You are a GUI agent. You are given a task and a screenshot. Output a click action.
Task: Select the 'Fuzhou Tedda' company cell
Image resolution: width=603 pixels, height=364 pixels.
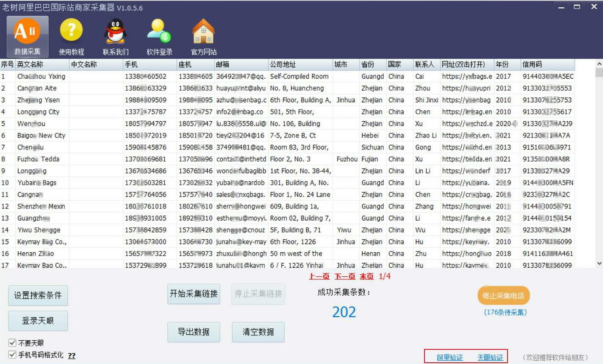tap(43, 159)
